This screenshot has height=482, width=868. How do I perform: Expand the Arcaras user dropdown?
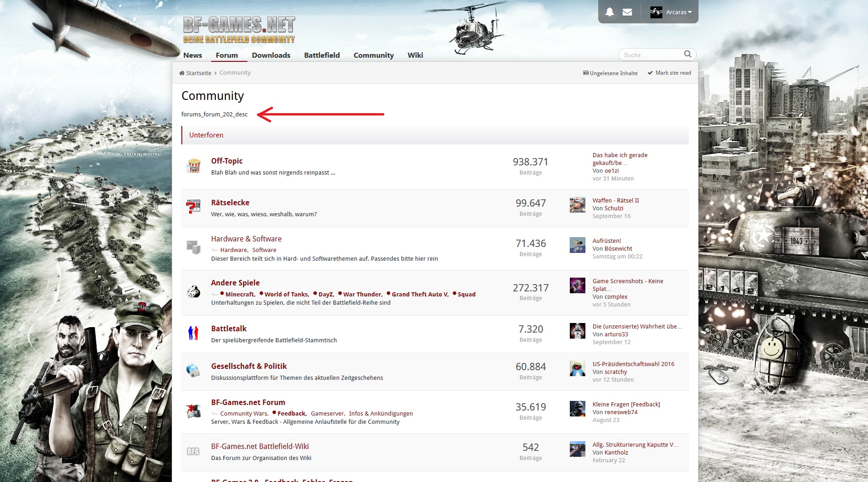pos(671,12)
